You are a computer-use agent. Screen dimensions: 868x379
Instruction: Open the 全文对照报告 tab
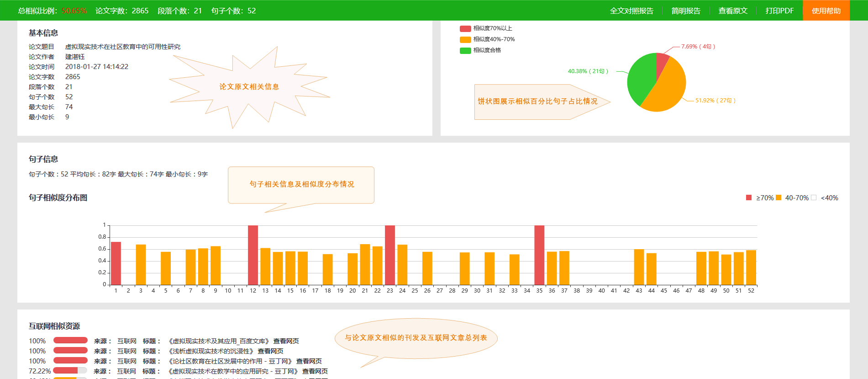point(631,11)
